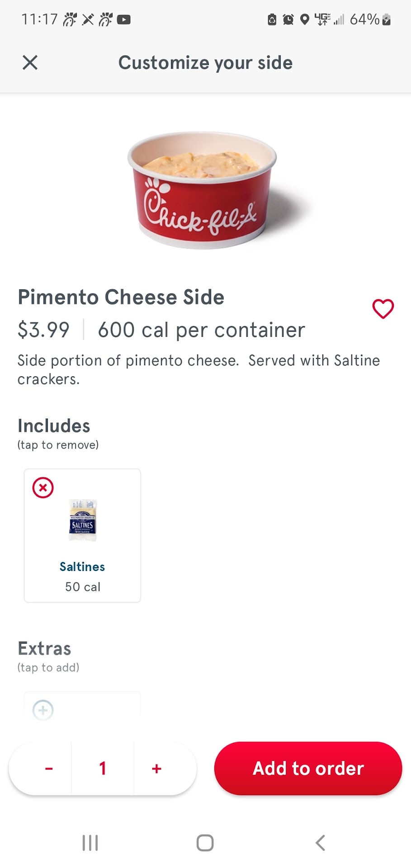The width and height of the screenshot is (411, 868).
Task: Tap the alarm icon in status bar
Action: pos(288,19)
